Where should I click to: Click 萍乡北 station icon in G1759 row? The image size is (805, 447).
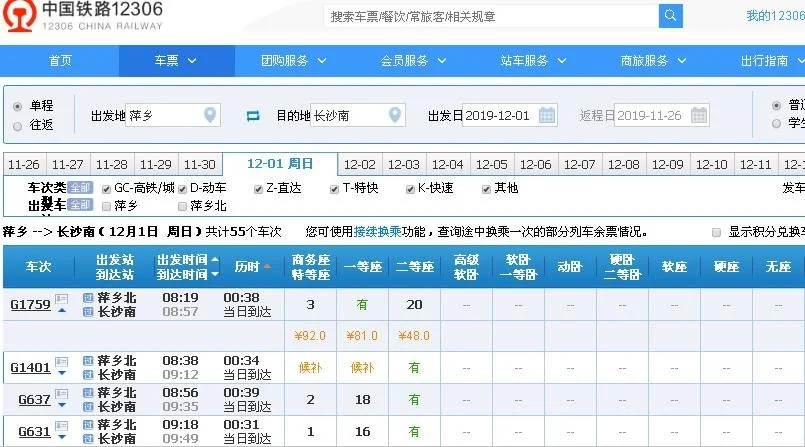coord(88,298)
